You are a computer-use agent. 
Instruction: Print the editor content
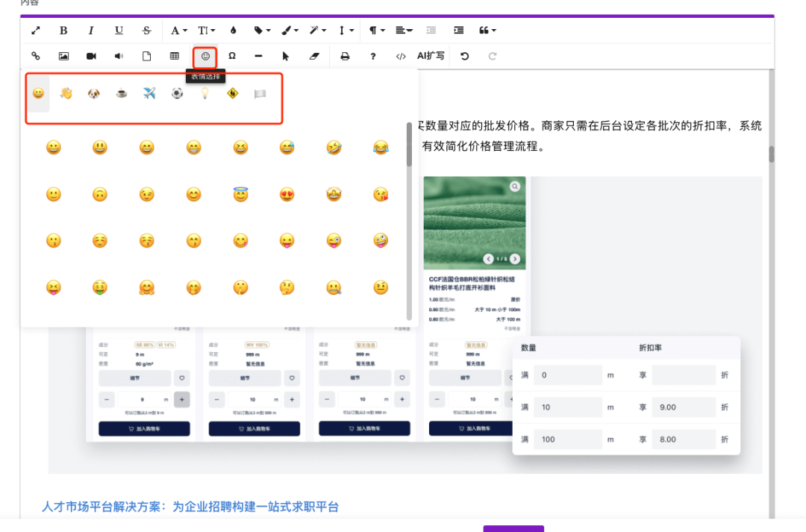pyautogui.click(x=345, y=56)
